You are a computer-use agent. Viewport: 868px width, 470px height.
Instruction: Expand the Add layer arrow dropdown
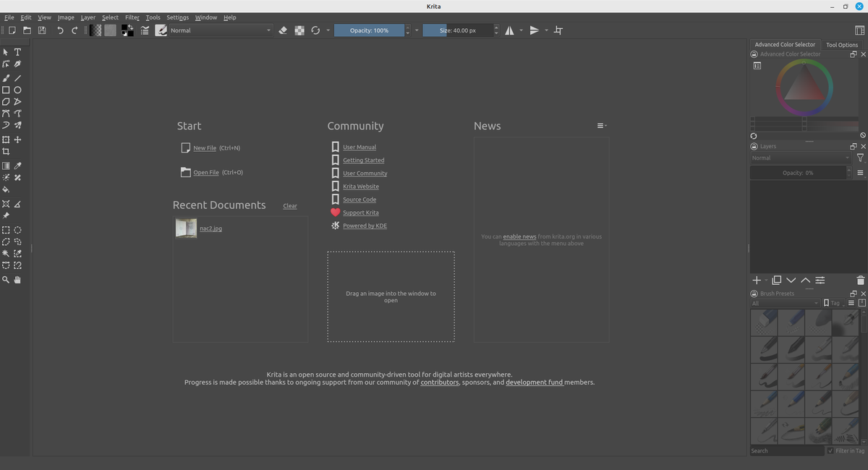766,281
